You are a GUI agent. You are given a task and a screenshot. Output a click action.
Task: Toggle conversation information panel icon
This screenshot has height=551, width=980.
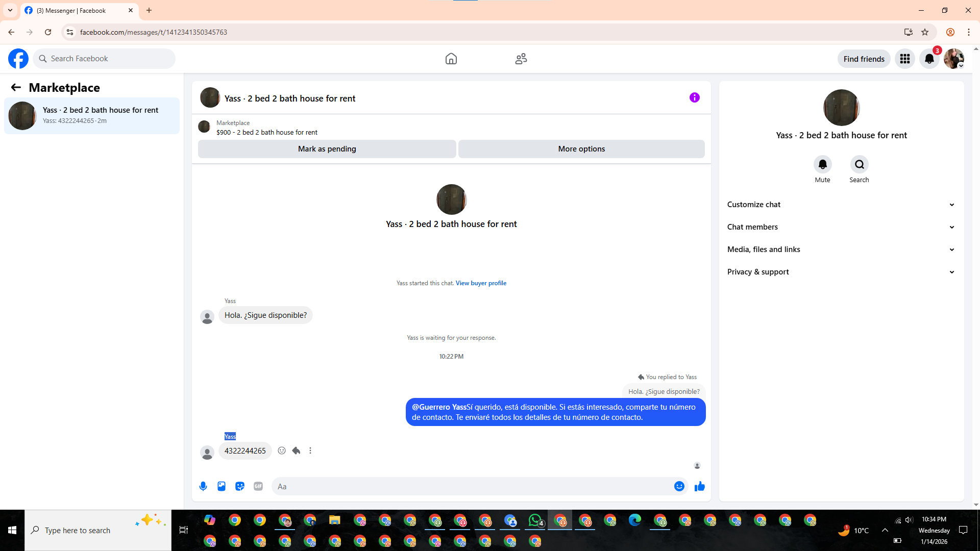[694, 97]
